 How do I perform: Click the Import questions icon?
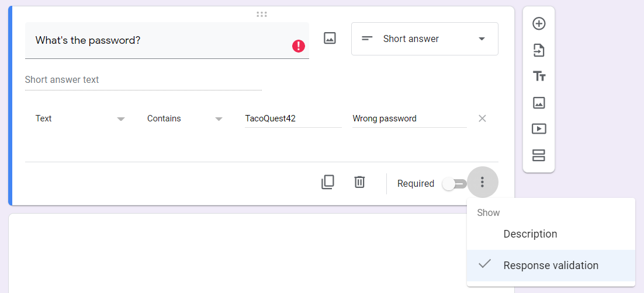click(x=538, y=50)
